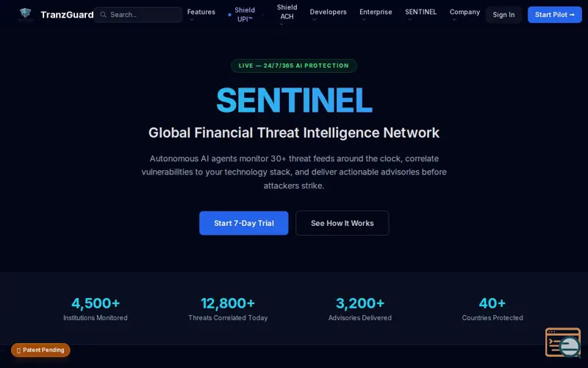Start the 7-Day Trial
588x368 pixels.
point(243,223)
